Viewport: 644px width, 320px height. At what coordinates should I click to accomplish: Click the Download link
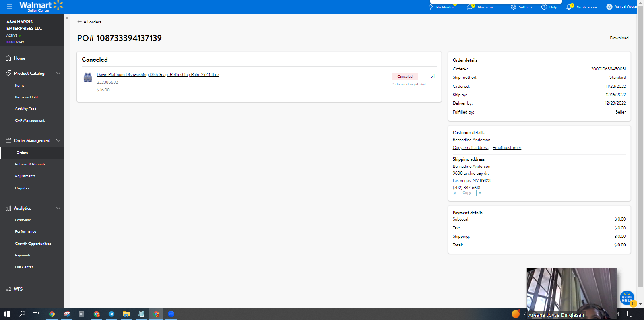[619, 38]
